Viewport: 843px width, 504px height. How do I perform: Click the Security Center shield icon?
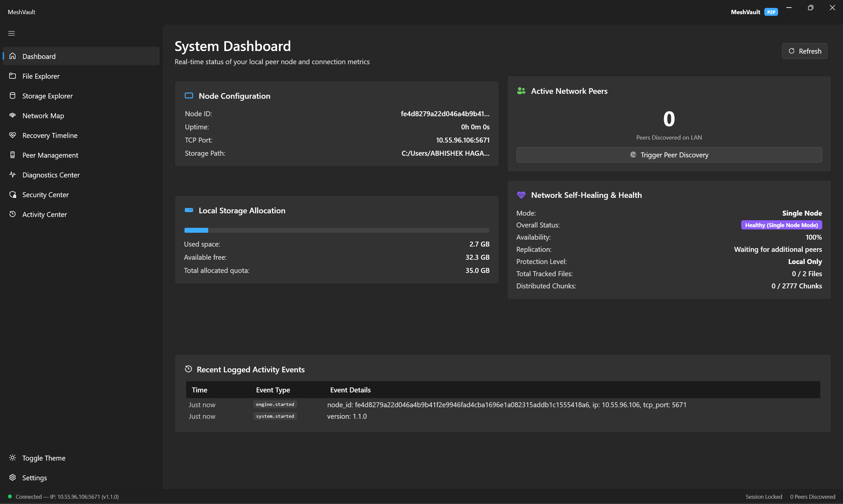(13, 194)
